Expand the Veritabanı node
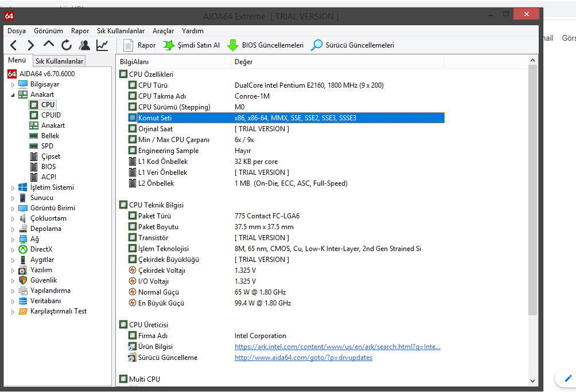This screenshot has height=392, width=576. (x=13, y=301)
